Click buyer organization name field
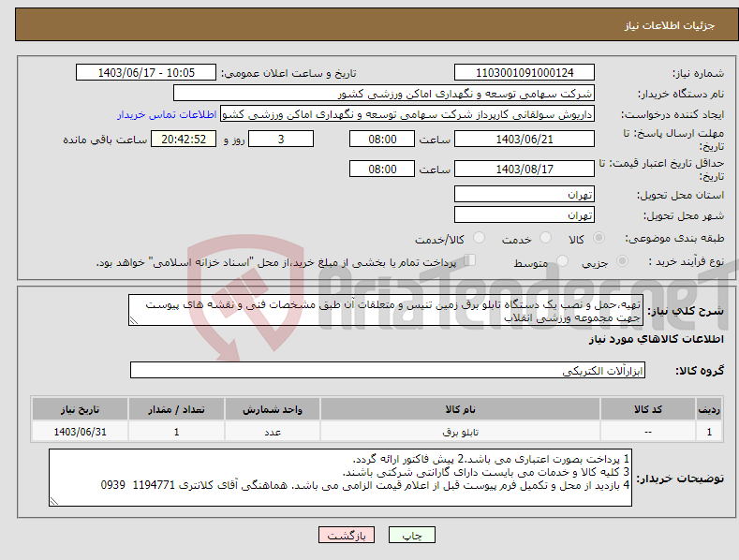This screenshot has height=560, width=739. (384, 94)
